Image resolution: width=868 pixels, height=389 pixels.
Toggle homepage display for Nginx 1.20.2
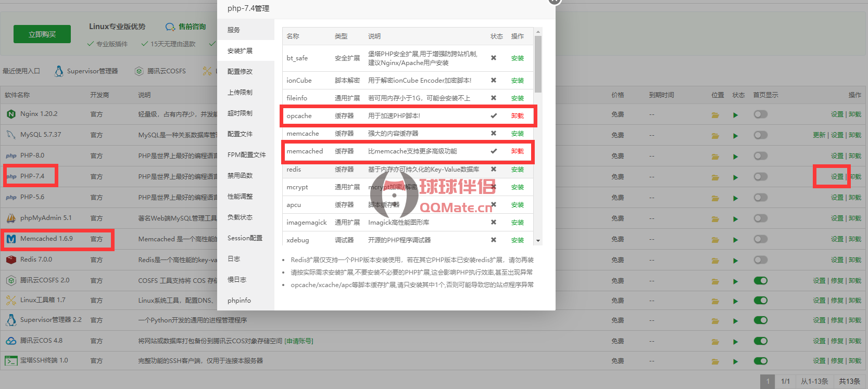pos(761,114)
